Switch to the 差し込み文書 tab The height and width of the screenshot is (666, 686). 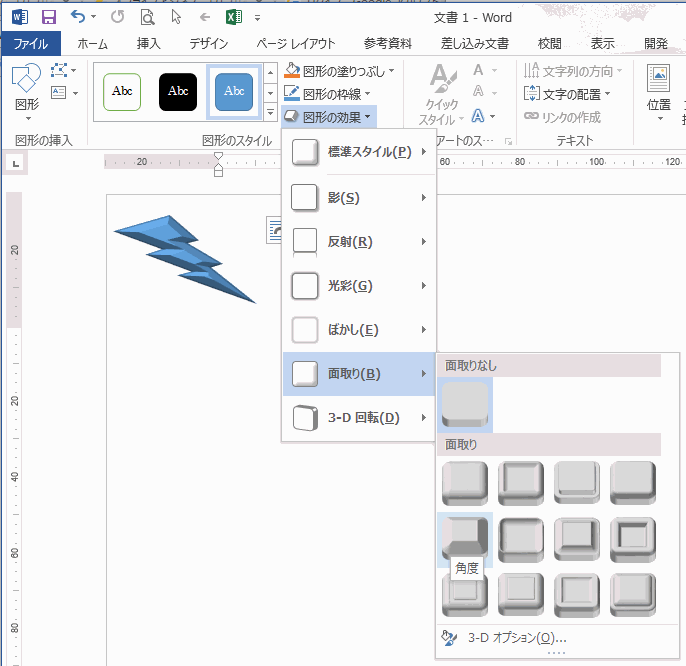point(475,43)
